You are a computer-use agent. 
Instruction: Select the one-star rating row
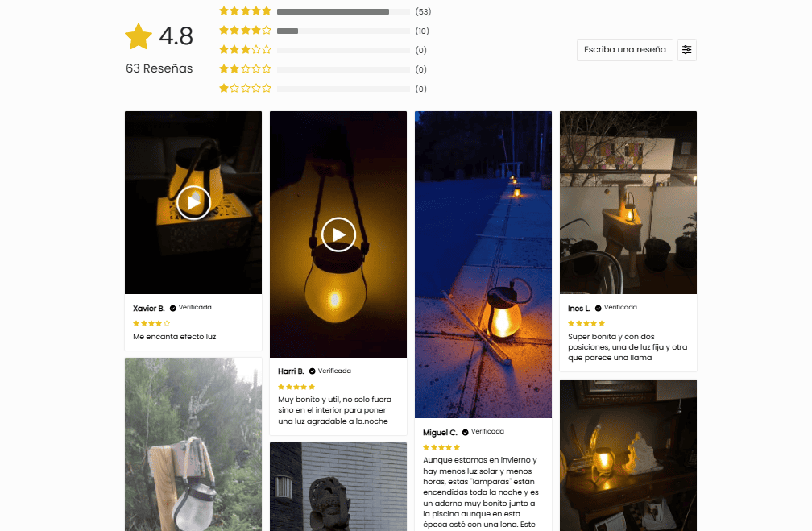pos(322,89)
